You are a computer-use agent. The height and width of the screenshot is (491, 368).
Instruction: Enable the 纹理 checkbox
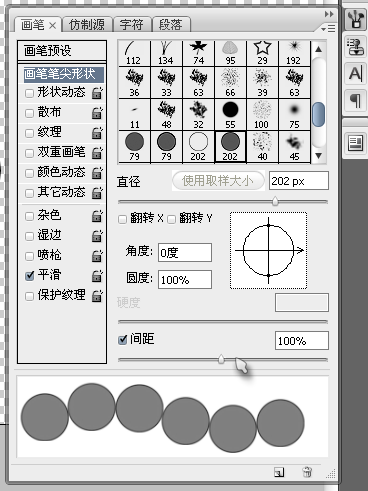(30, 133)
